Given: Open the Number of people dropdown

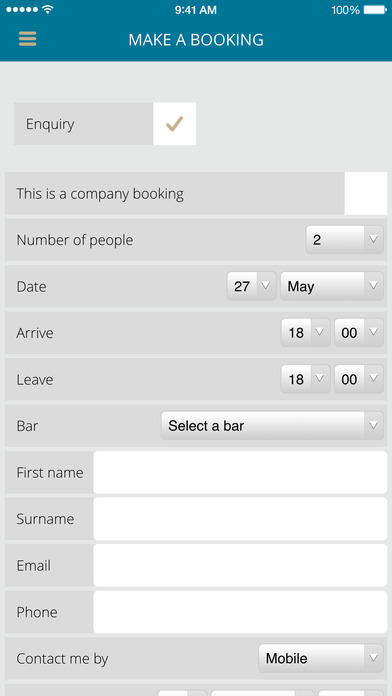Looking at the screenshot, I should [x=344, y=240].
